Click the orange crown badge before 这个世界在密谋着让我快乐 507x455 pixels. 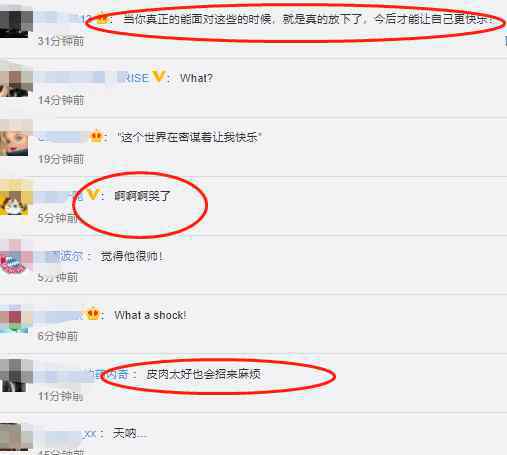[x=96, y=136]
